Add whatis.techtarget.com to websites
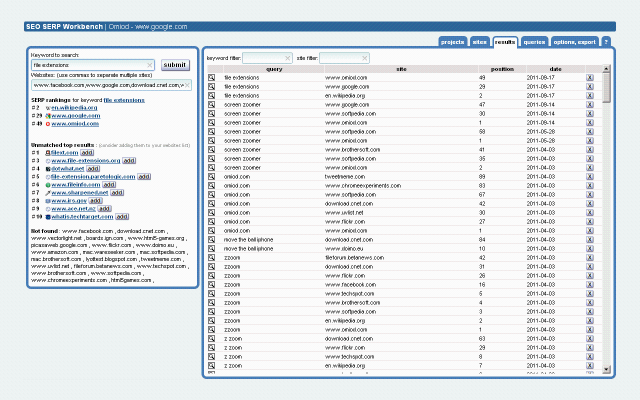Viewport: 640px width, 400px height. 122,217
